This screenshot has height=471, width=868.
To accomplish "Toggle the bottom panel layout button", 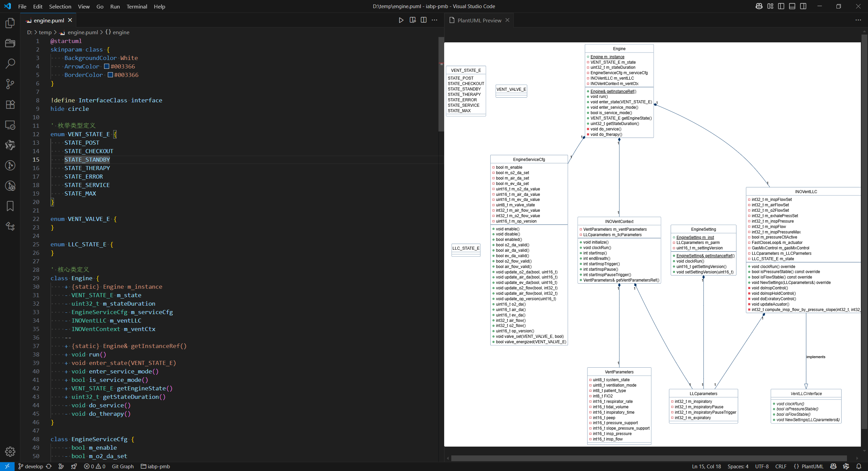I will tap(792, 6).
